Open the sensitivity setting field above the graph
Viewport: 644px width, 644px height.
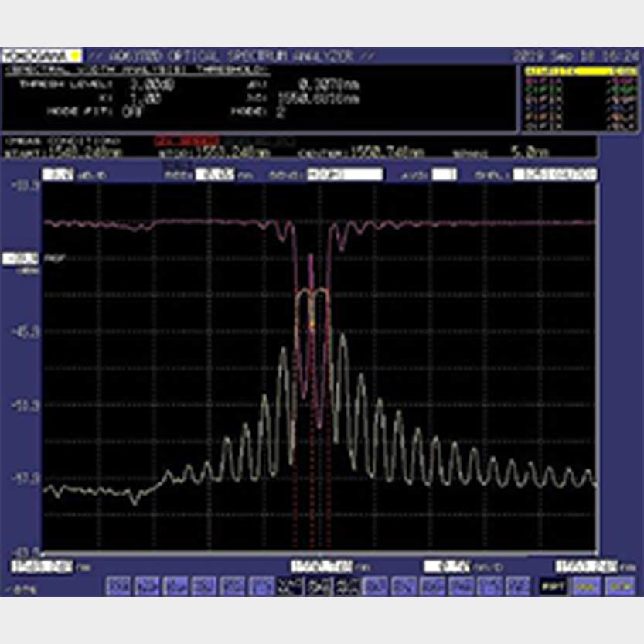coord(343,175)
